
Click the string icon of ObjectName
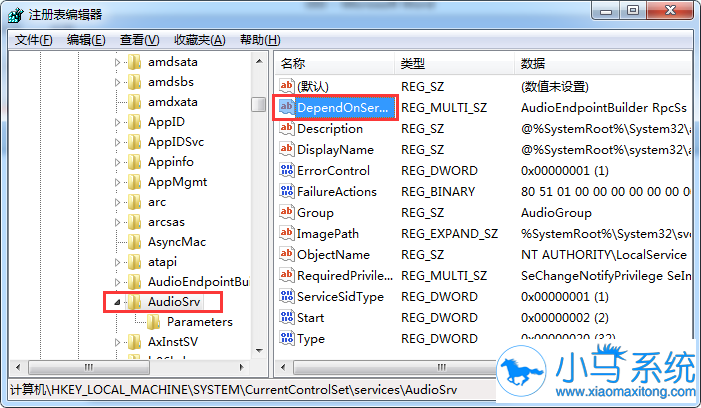point(287,254)
